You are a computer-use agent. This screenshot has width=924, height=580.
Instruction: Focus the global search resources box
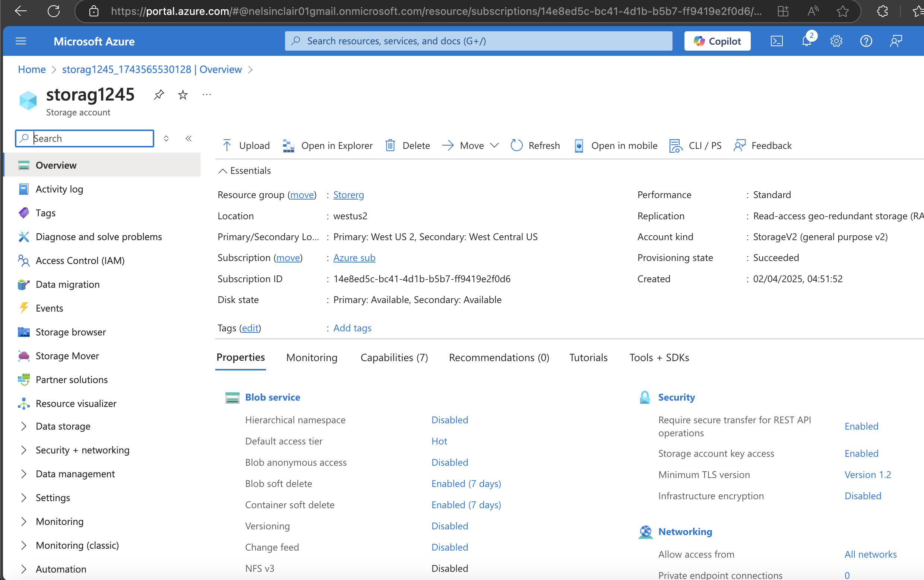[478, 41]
